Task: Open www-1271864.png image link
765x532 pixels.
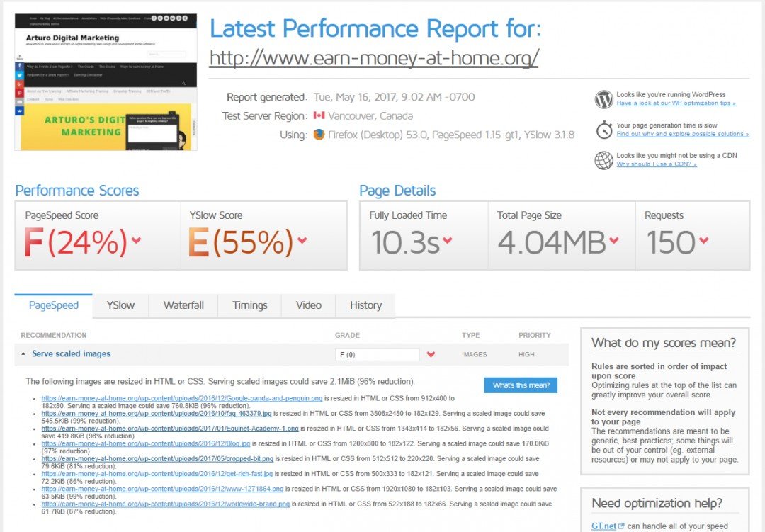Action: (x=162, y=489)
